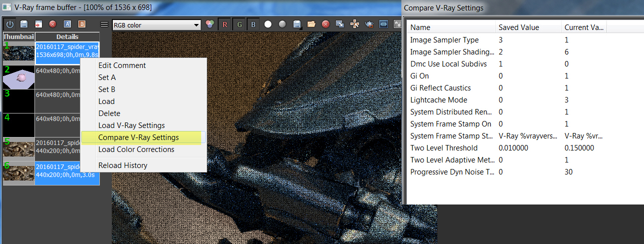
Task: Select black history thumbnail number 4
Action: (19, 125)
